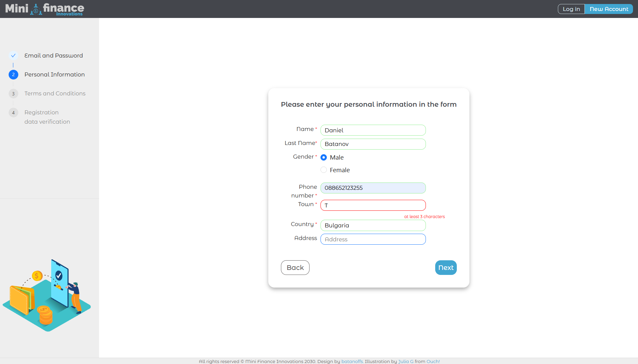Click the Terms and Conditions step label
This screenshot has height=364, width=638.
[x=55, y=94]
